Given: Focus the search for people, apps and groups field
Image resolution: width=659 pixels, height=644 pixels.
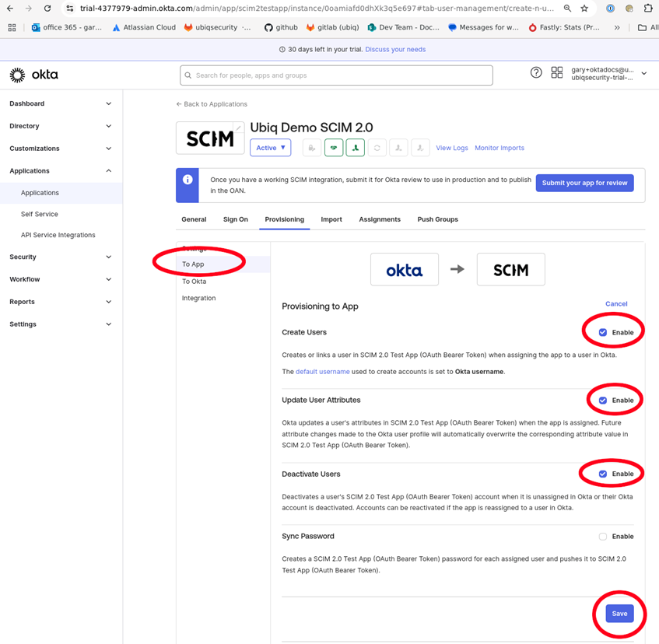Looking at the screenshot, I should point(336,75).
